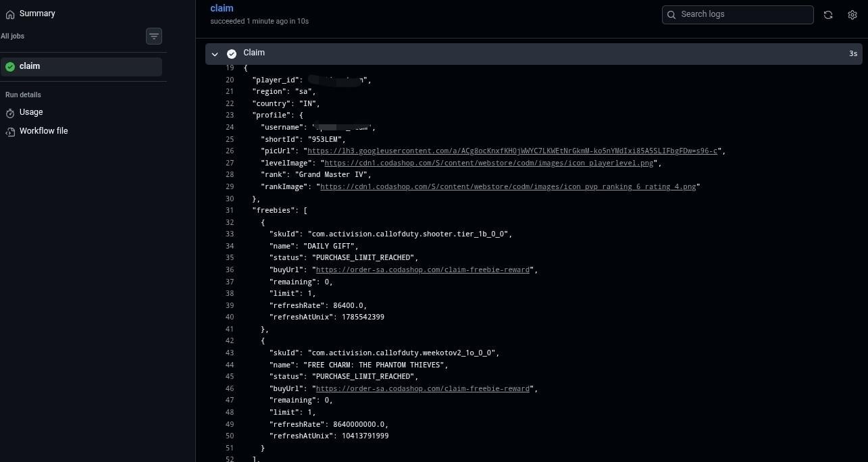Click the magnifier icon in Search logs
Image resolution: width=868 pixels, height=462 pixels.
[671, 14]
